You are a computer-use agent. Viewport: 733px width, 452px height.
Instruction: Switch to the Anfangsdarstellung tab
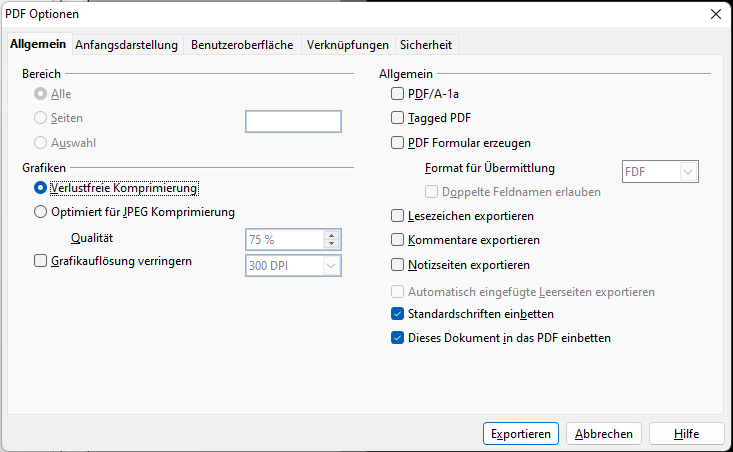pyautogui.click(x=126, y=45)
